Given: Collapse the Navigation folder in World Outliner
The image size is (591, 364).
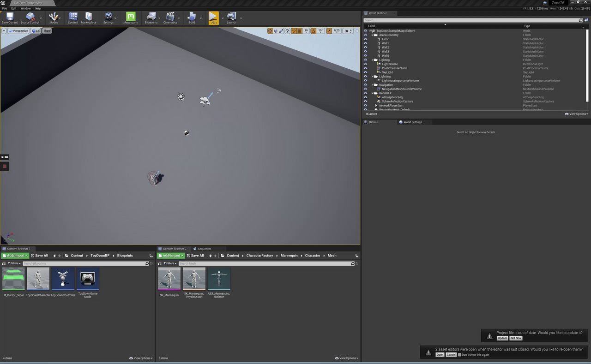Looking at the screenshot, I should pyautogui.click(x=373, y=85).
